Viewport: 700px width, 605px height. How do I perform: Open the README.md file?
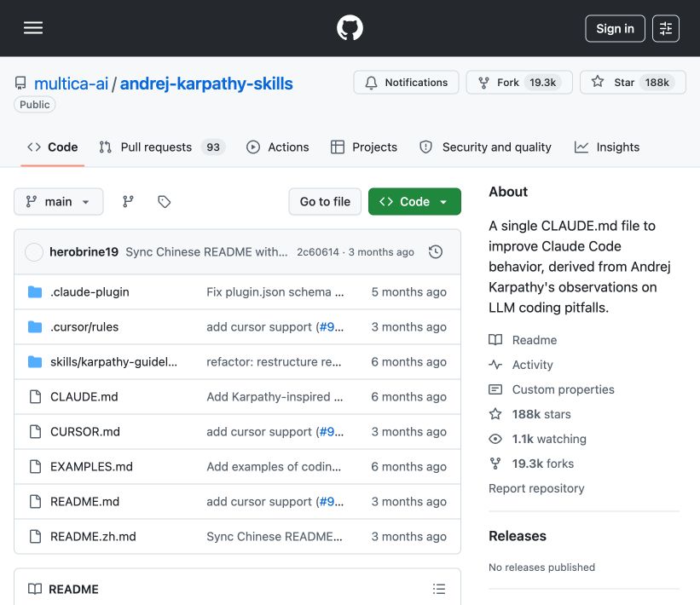pos(84,502)
